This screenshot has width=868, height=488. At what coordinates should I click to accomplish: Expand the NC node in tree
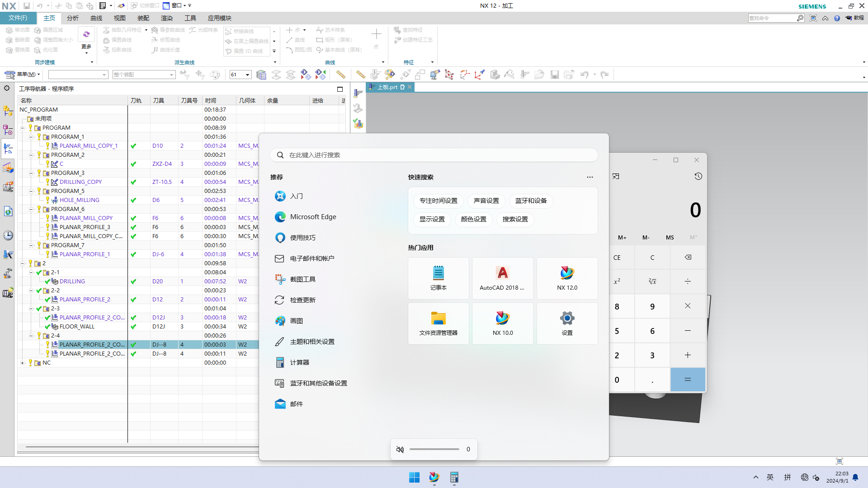(22, 363)
